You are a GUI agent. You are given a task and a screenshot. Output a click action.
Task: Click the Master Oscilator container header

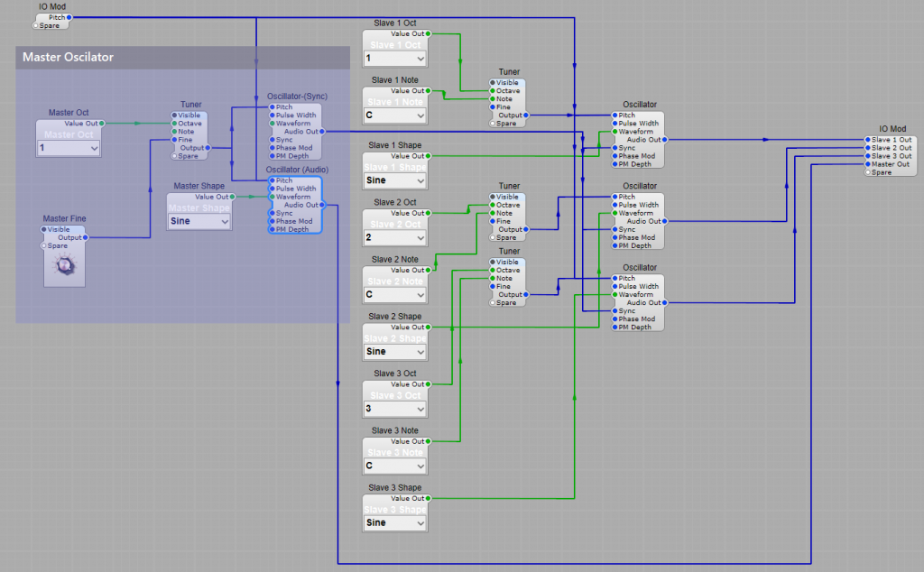182,58
